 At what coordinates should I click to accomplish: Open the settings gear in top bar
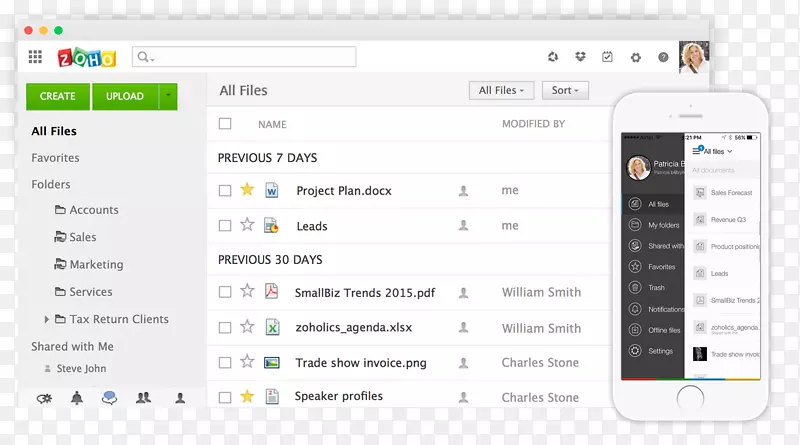(635, 58)
